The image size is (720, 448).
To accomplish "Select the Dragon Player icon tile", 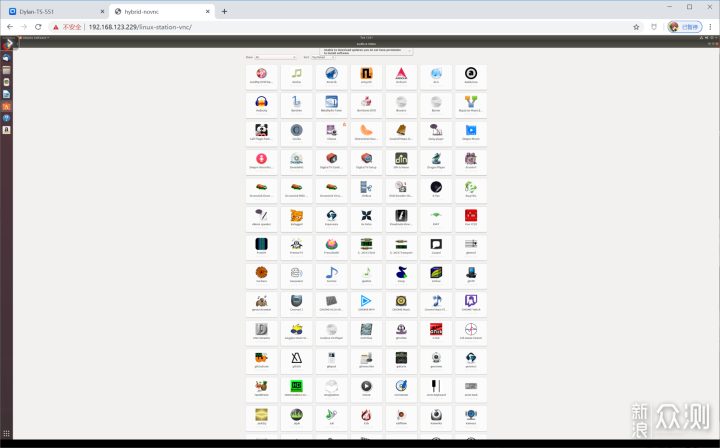I will point(436,162).
